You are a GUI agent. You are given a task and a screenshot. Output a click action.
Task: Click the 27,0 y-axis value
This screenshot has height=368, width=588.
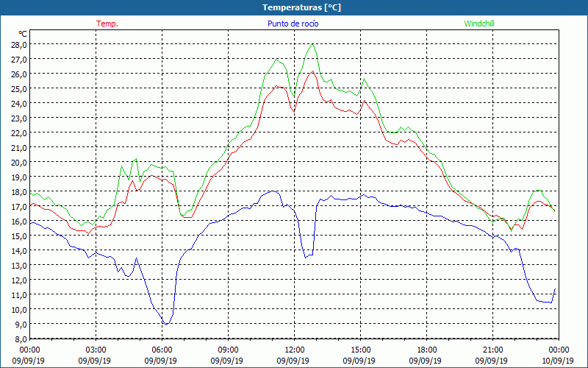click(x=20, y=60)
